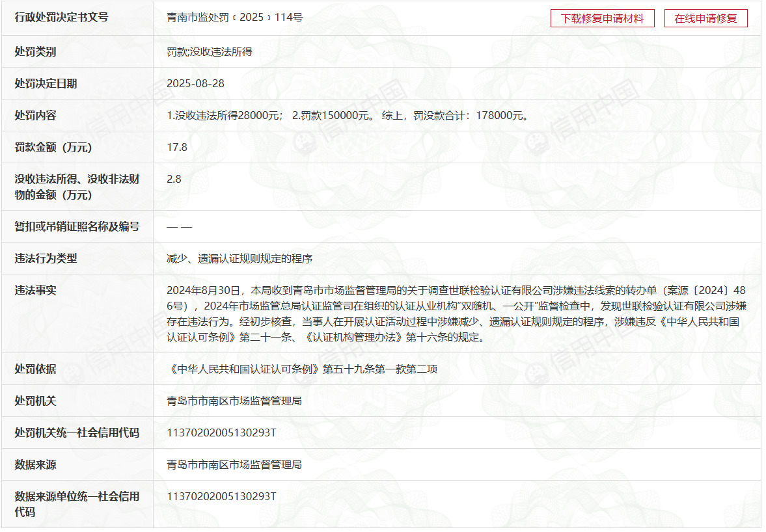Viewport: 766px width, 532px height.
Task: Click the 暂扣或吊销证照名称及编号 row label
Action: (x=77, y=226)
